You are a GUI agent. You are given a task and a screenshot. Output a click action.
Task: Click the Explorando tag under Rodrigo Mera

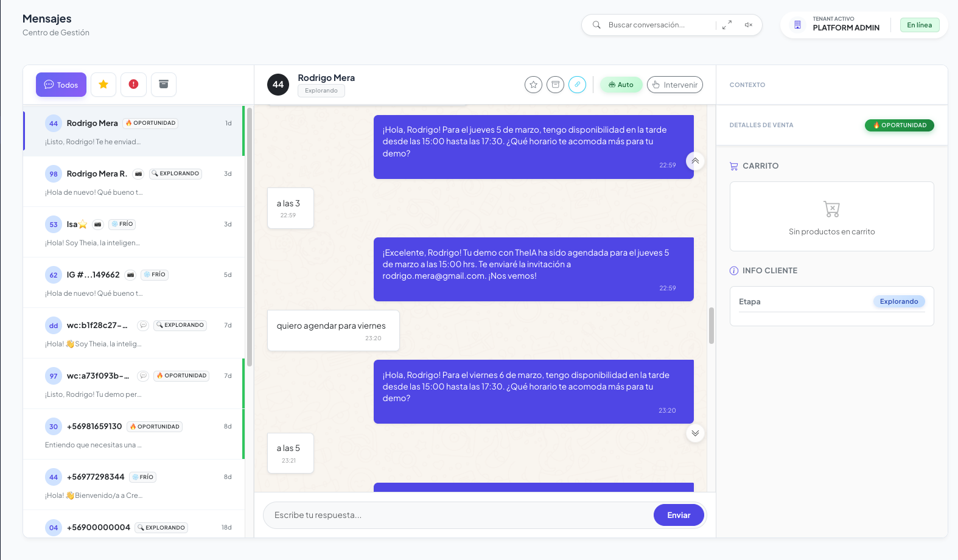click(321, 91)
